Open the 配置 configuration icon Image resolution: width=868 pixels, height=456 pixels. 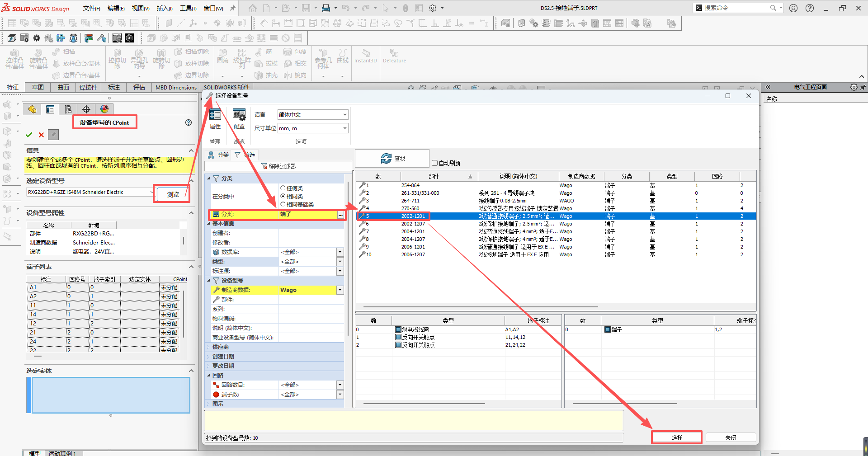pos(239,119)
